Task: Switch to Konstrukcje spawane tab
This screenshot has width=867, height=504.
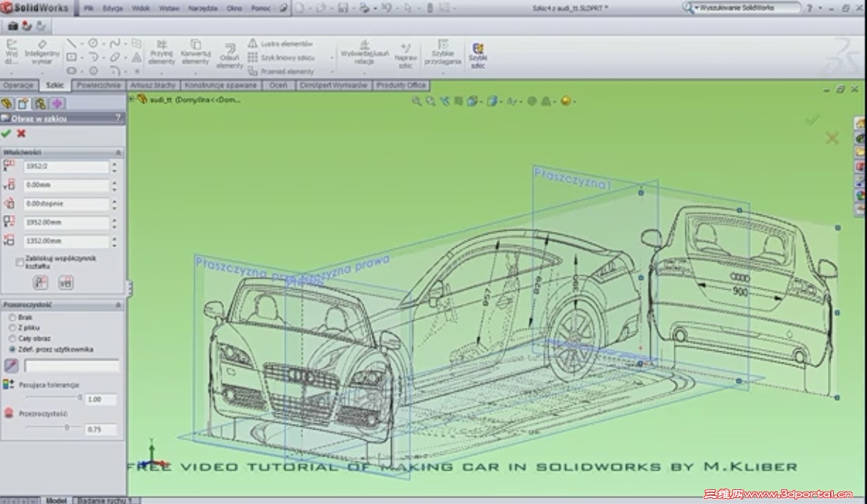Action: click(220, 85)
